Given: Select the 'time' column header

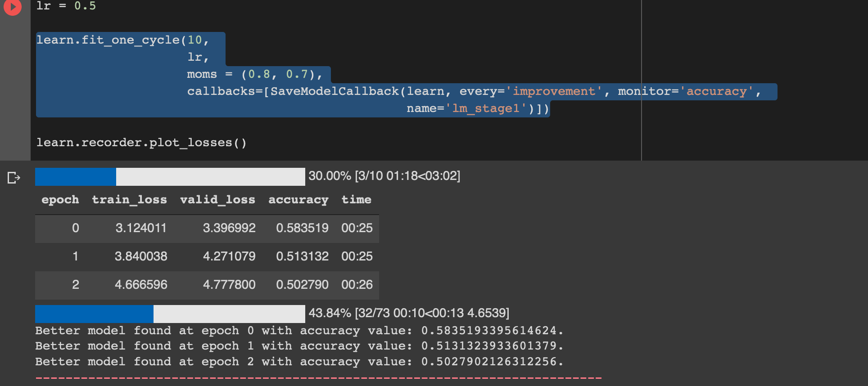Looking at the screenshot, I should [357, 200].
